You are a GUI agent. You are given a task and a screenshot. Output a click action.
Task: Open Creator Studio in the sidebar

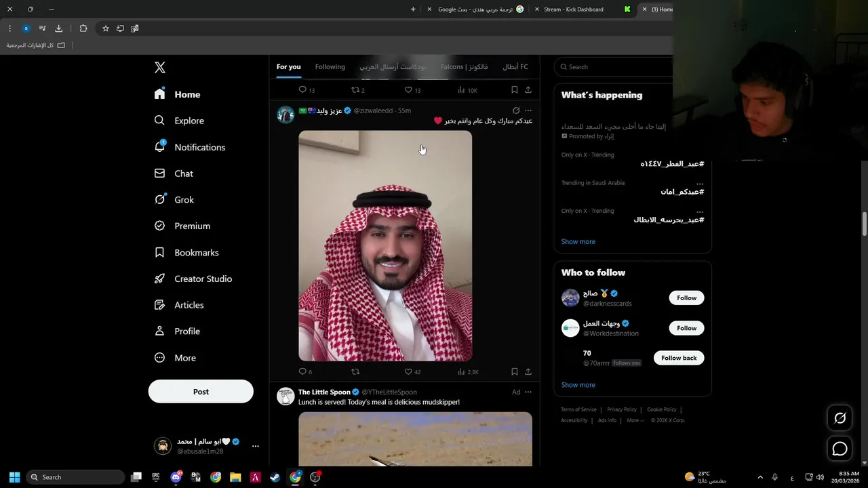193,279
